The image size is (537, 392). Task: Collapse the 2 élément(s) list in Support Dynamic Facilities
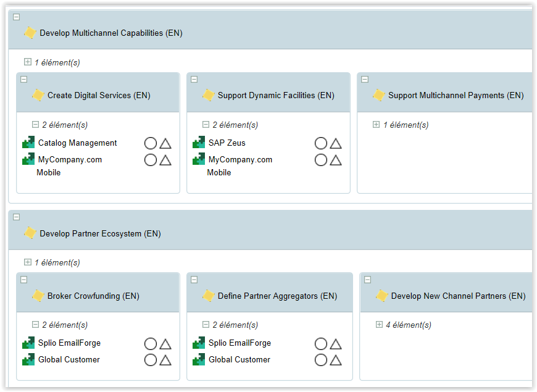click(206, 125)
